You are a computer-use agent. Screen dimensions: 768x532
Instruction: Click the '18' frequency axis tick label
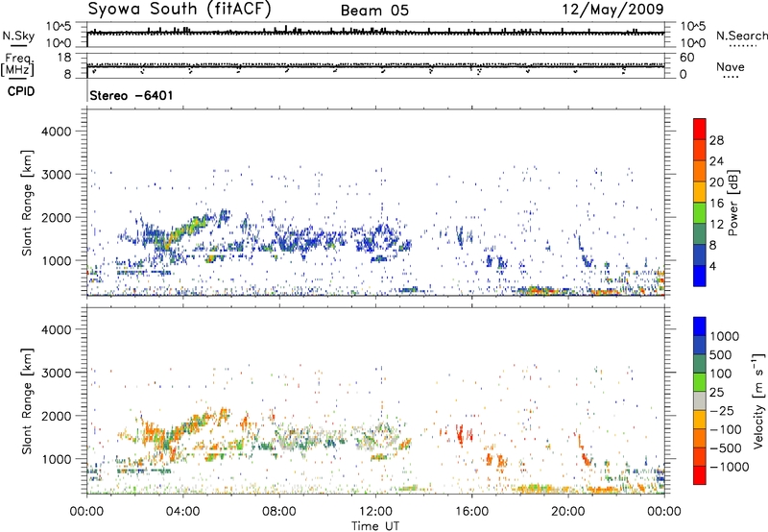[x=63, y=58]
